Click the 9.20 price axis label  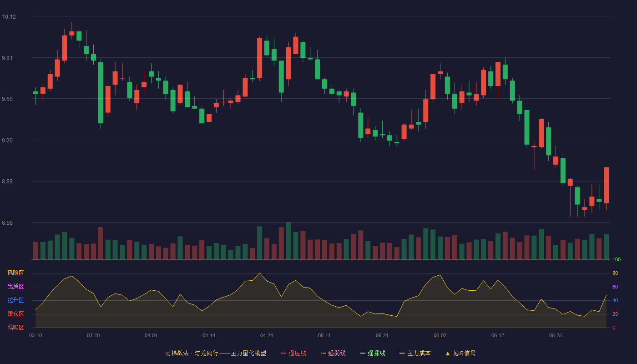click(x=7, y=141)
